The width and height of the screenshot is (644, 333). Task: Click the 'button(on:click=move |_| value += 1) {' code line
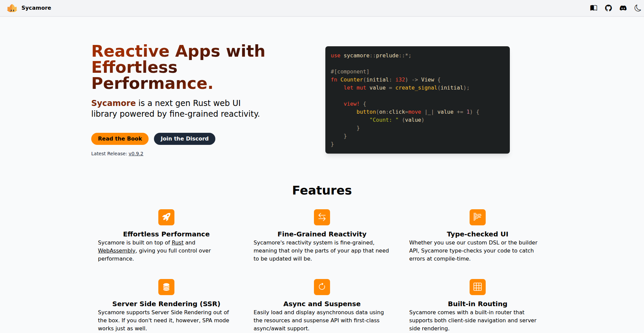pyautogui.click(x=418, y=112)
